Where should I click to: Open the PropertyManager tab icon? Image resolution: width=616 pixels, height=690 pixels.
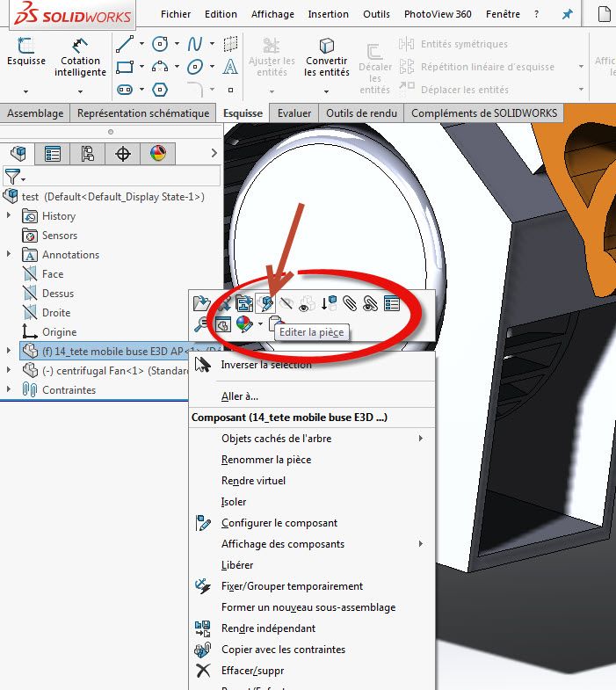click(53, 154)
